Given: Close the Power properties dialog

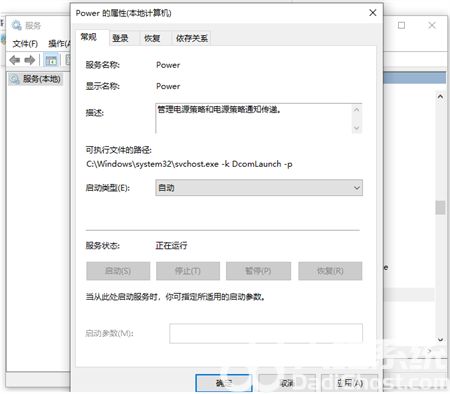Looking at the screenshot, I should (373, 13).
